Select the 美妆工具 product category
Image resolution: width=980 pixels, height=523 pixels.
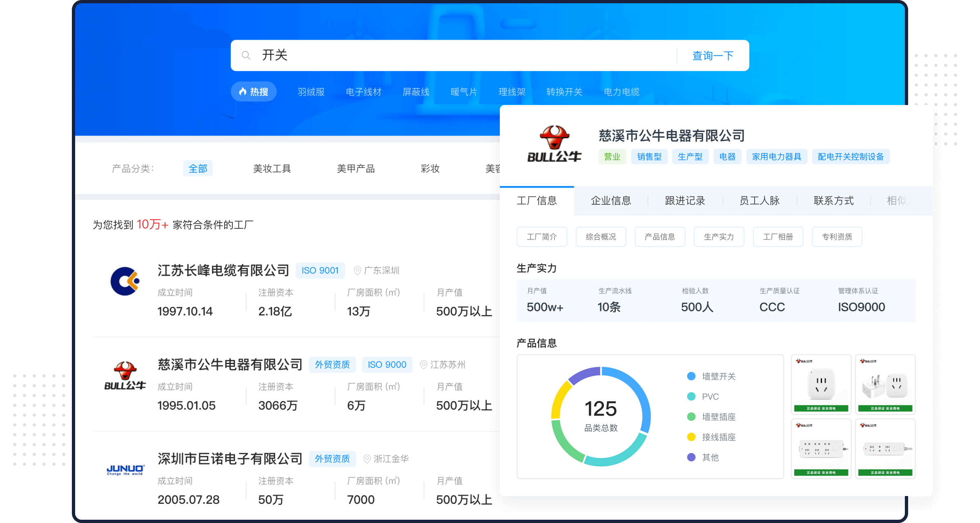tap(272, 168)
